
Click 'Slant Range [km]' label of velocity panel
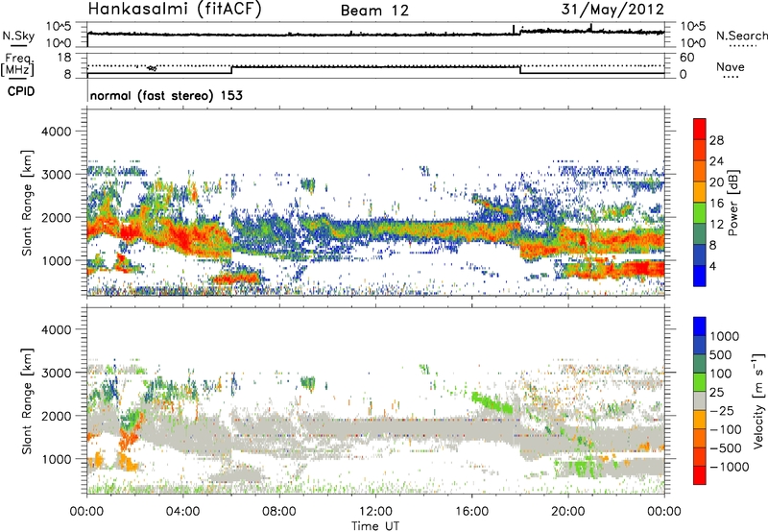[27, 400]
